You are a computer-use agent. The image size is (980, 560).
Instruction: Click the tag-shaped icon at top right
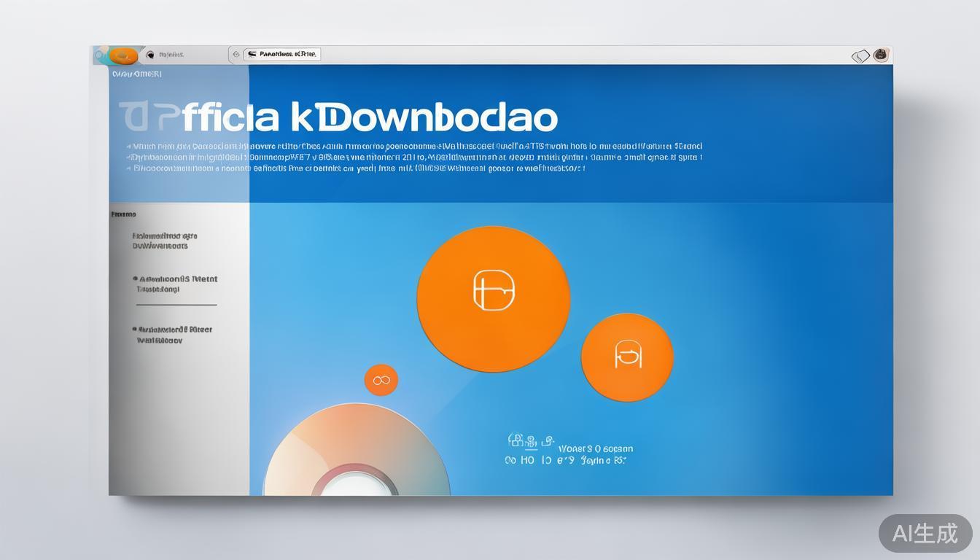click(x=860, y=56)
